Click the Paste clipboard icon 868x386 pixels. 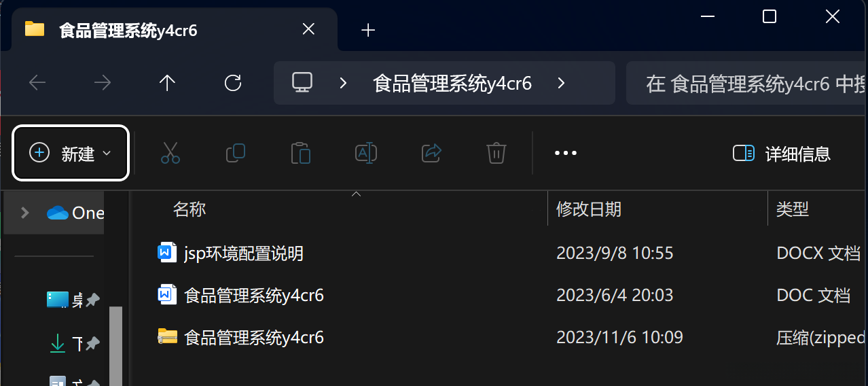pos(300,153)
